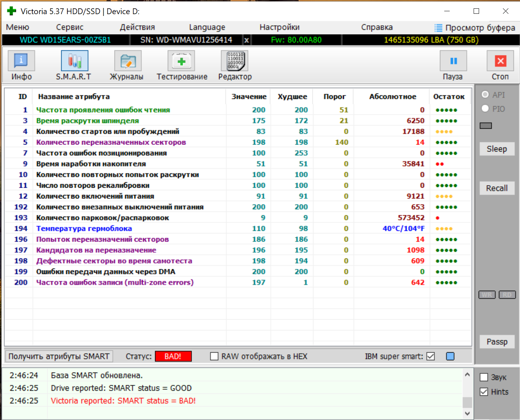Open the Журналы logs icon

click(128, 61)
